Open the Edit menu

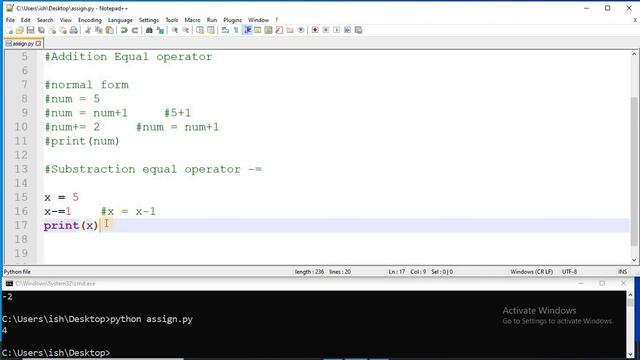(x=26, y=20)
